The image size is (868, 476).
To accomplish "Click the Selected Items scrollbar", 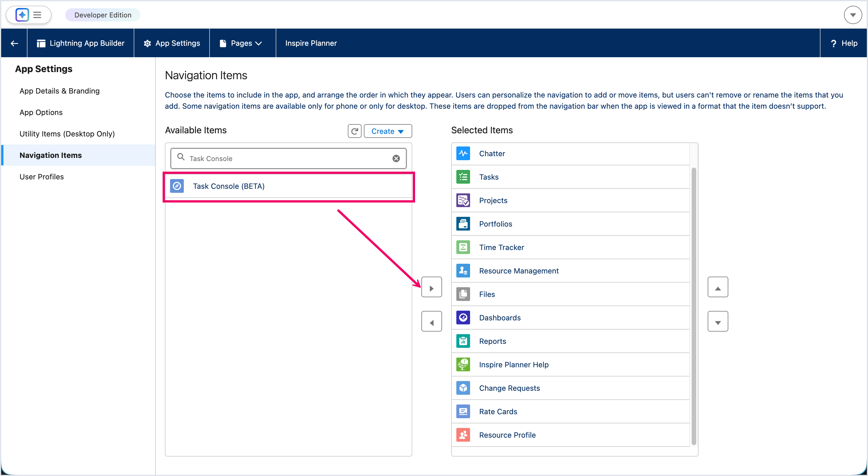I will [x=694, y=306].
